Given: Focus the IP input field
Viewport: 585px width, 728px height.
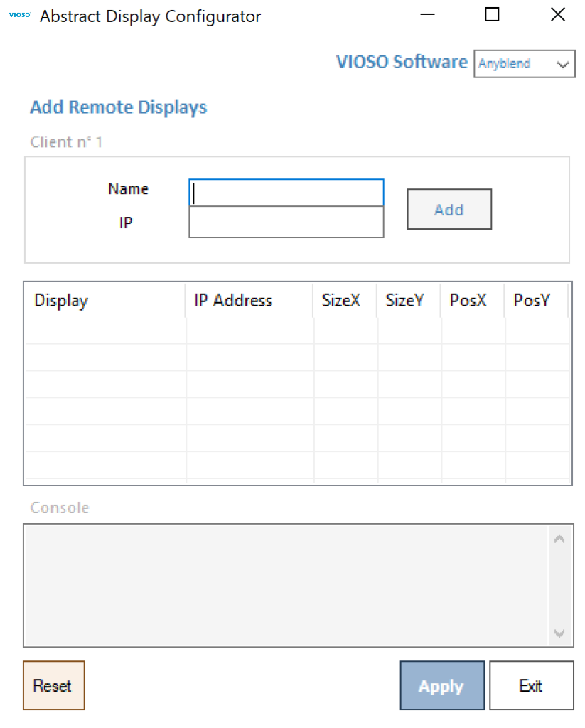Looking at the screenshot, I should pos(286,222).
